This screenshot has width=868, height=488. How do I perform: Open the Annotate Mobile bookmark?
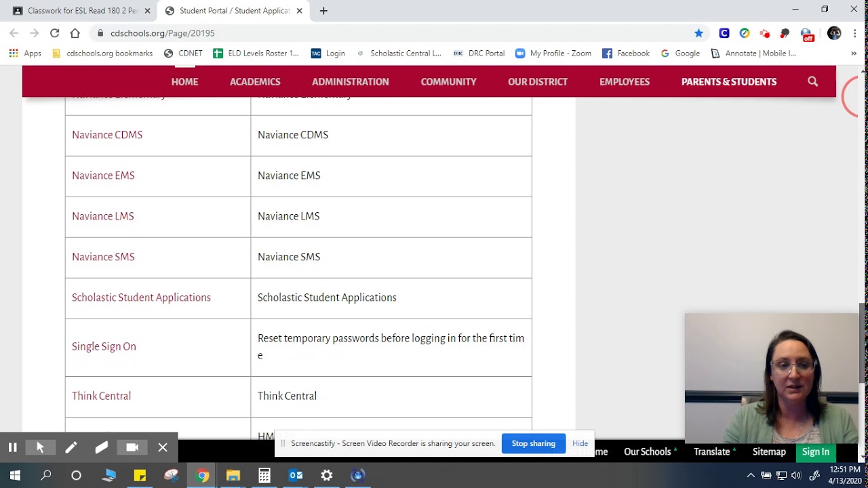pos(753,53)
